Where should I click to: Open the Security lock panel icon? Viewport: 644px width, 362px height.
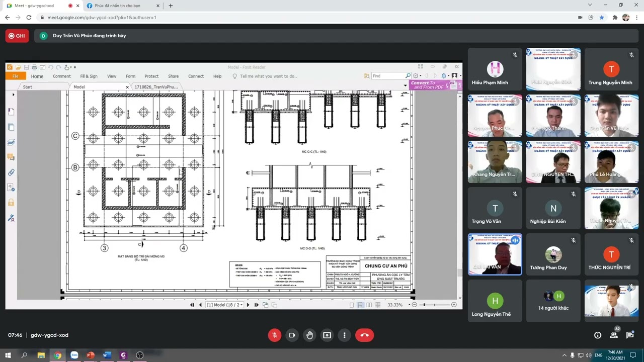[11, 203]
